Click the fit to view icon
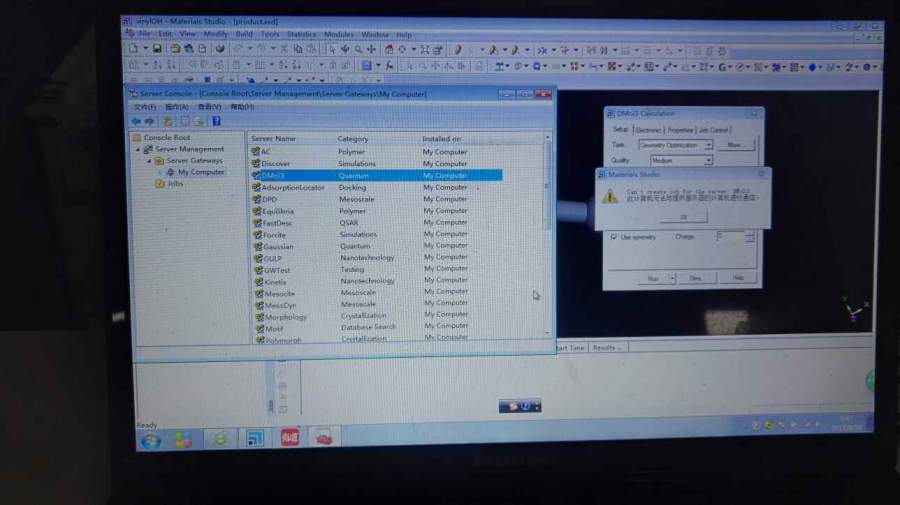Screen dimensions: 900x505 point(425,50)
